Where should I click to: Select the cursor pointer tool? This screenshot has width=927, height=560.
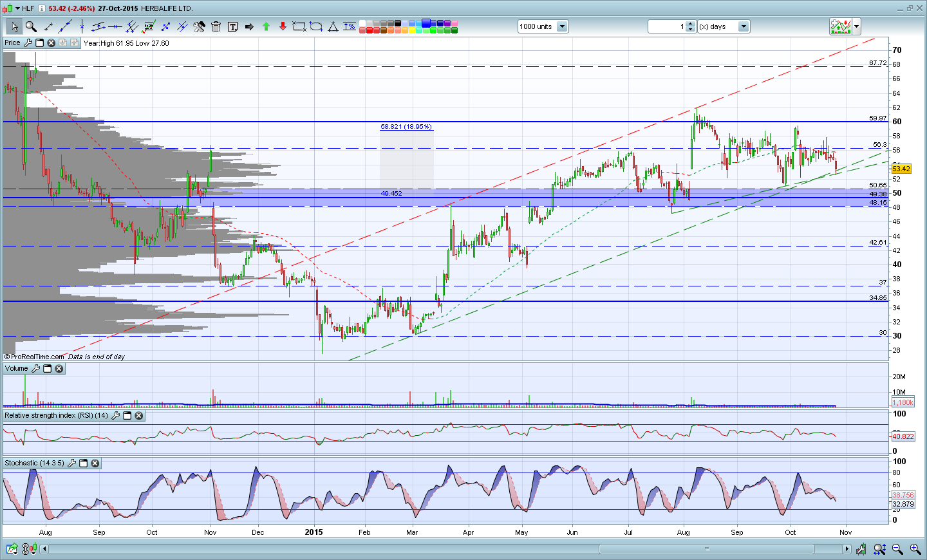(x=14, y=26)
